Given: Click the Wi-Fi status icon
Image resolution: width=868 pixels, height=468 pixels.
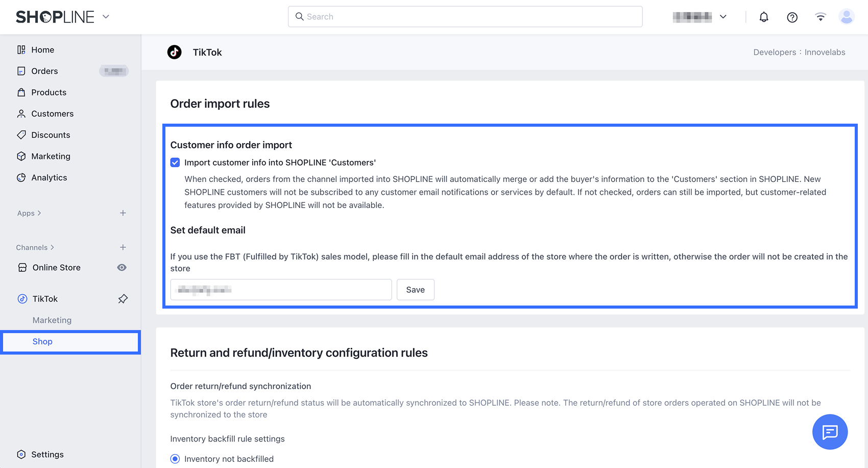Looking at the screenshot, I should [821, 17].
